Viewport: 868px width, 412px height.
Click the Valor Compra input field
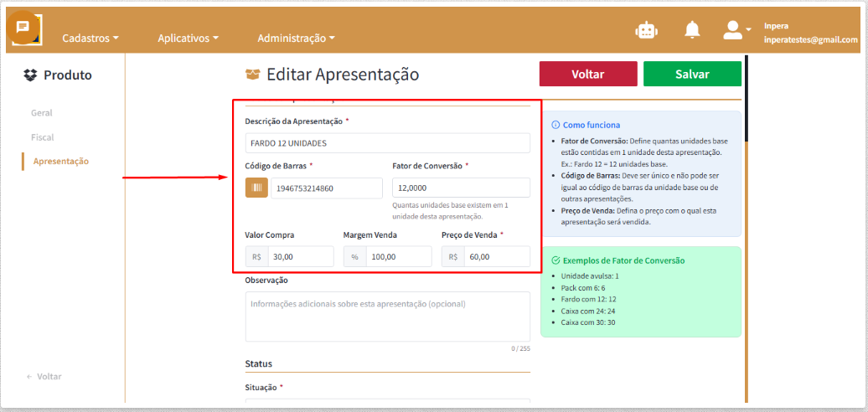pyautogui.click(x=301, y=256)
